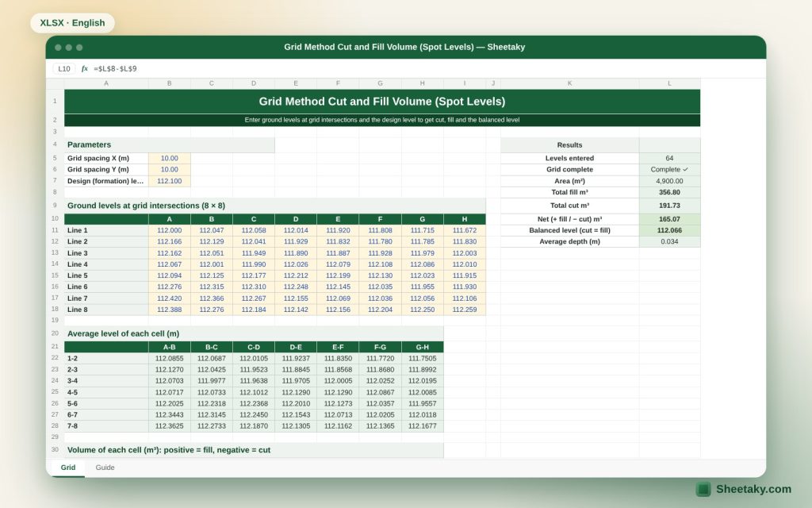This screenshot has height=508, width=812.
Task: Select Balanced level value 112.066
Action: tap(669, 230)
